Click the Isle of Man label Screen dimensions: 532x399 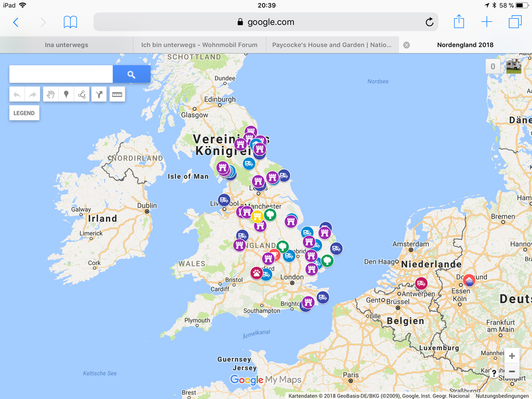(x=188, y=177)
